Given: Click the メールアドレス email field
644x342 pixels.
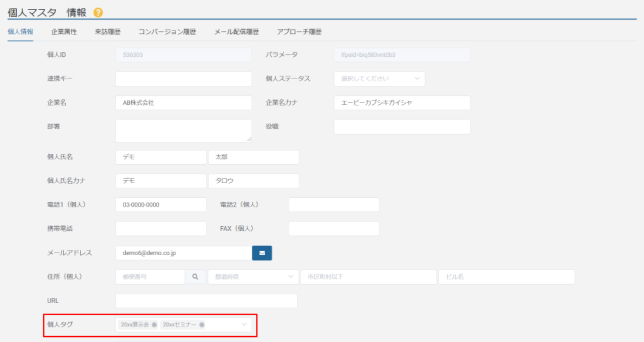Looking at the screenshot, I should 183,253.
